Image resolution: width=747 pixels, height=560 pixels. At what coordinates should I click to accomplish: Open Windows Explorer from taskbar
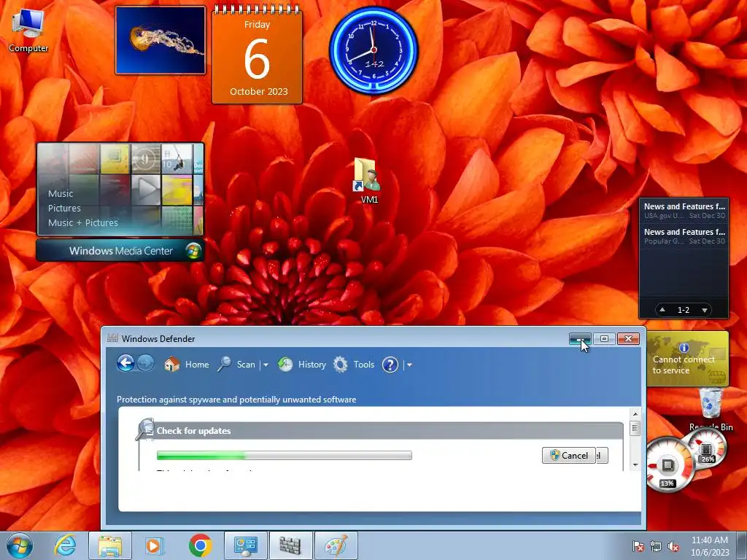click(x=110, y=545)
